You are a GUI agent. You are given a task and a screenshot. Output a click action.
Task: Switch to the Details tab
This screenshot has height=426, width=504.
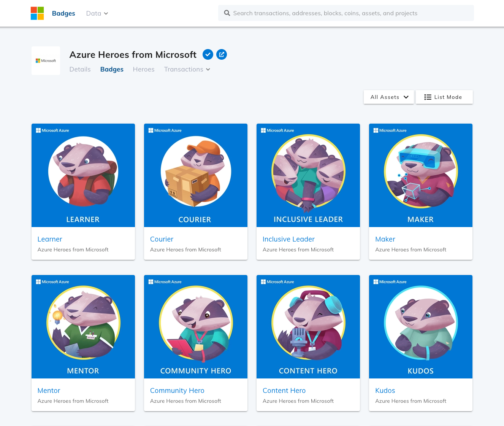(x=80, y=69)
